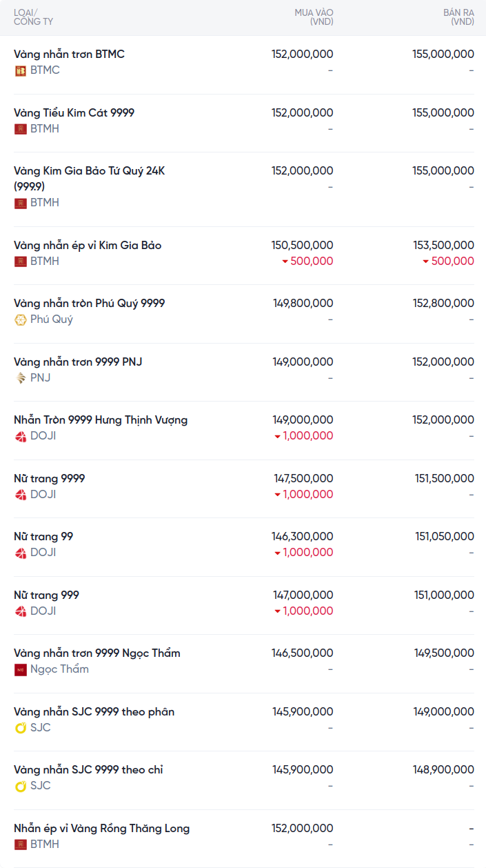Click the BTMC logo icon
The height and width of the screenshot is (868, 486).
21,70
